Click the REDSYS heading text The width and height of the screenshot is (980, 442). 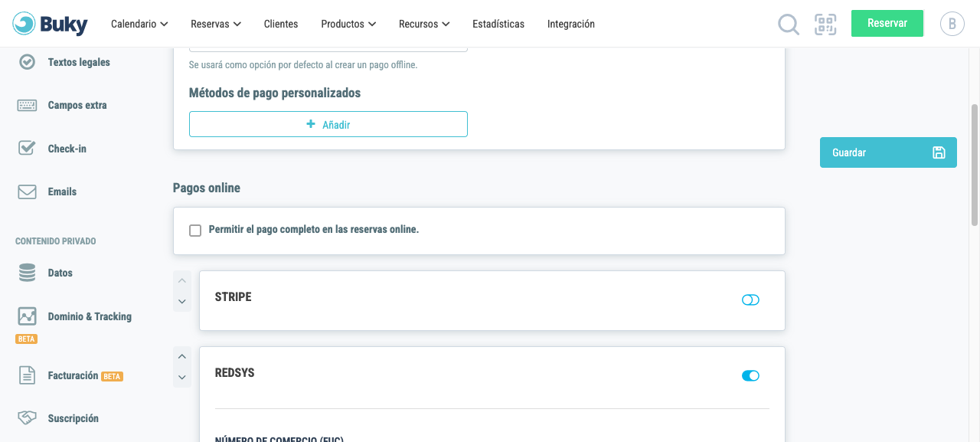point(234,372)
